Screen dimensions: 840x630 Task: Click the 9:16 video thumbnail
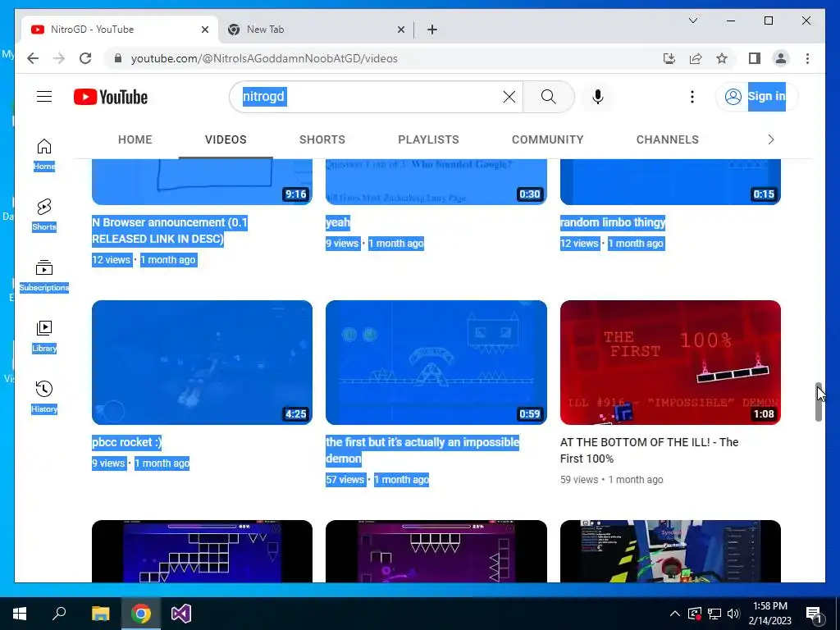tap(202, 182)
